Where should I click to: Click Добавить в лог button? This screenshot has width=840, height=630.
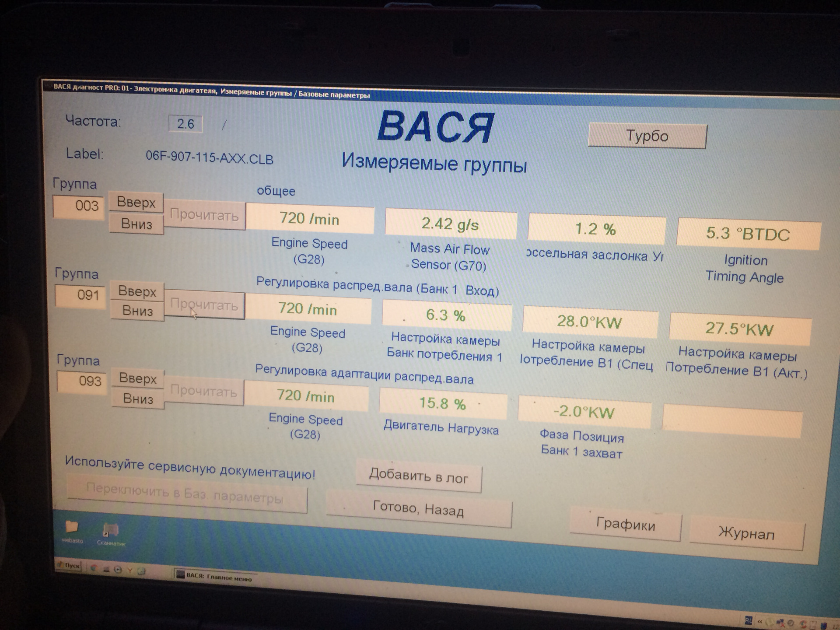(x=419, y=476)
